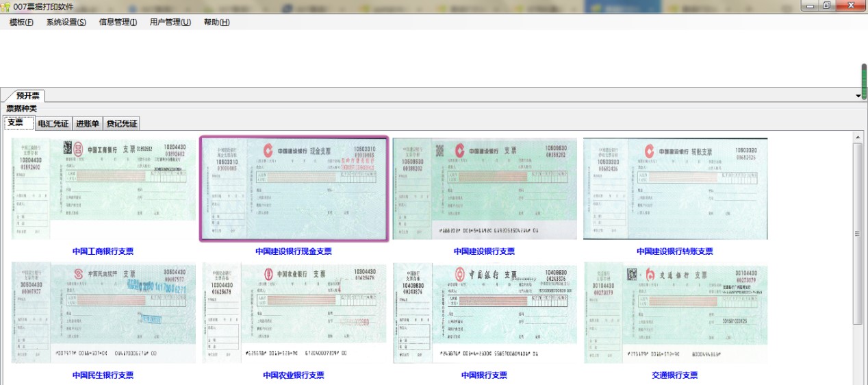Click the 中国银行支票 link label

(484, 375)
